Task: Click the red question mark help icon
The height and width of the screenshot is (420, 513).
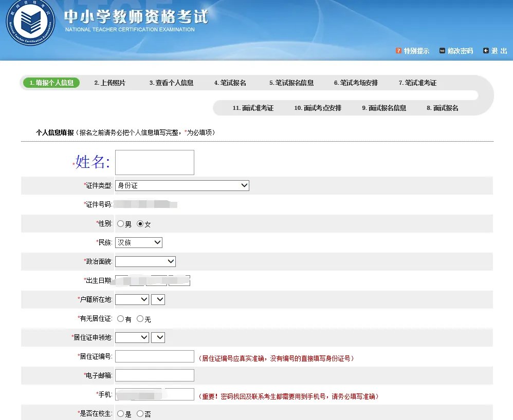Action: coord(398,51)
